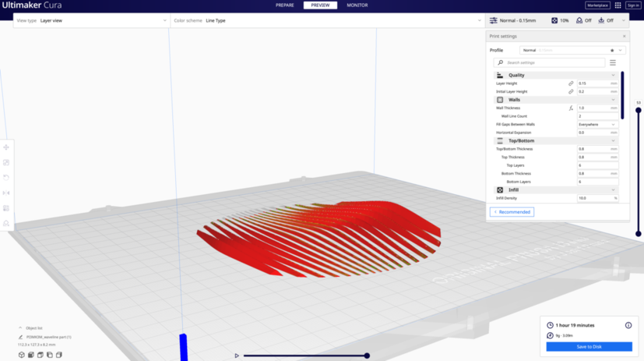The width and height of the screenshot is (644, 361).
Task: Open the Color scheme dropdown
Action: pyautogui.click(x=327, y=20)
